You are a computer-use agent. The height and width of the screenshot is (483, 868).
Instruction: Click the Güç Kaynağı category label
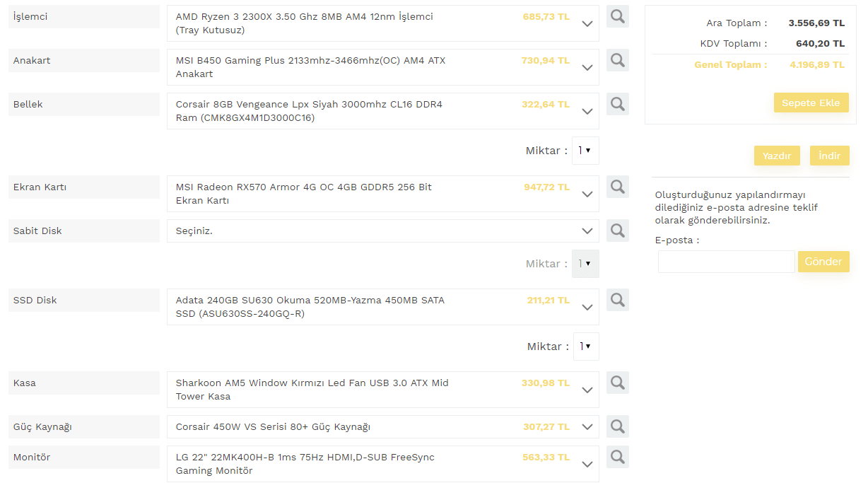(84, 427)
